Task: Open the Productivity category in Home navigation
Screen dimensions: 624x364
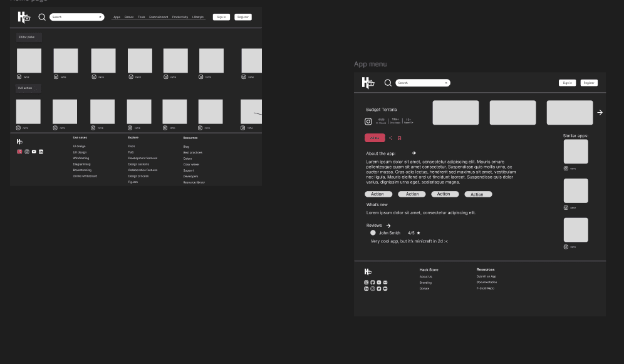Action: 180,17
